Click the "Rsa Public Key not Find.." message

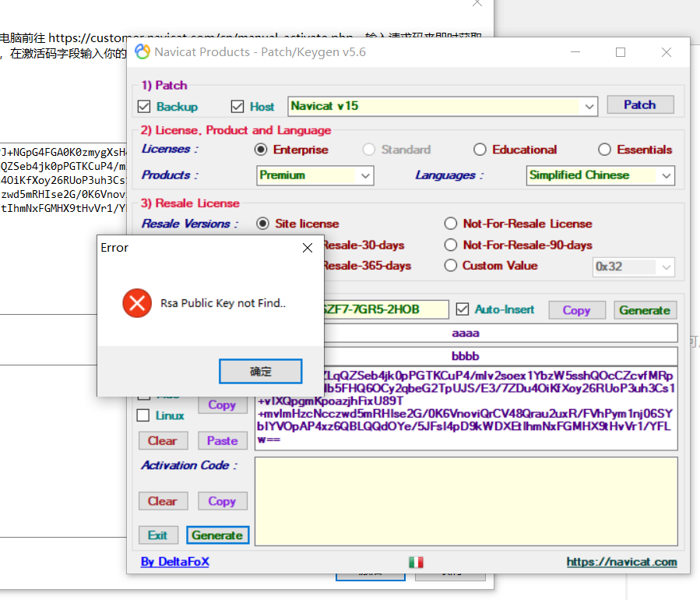click(223, 303)
